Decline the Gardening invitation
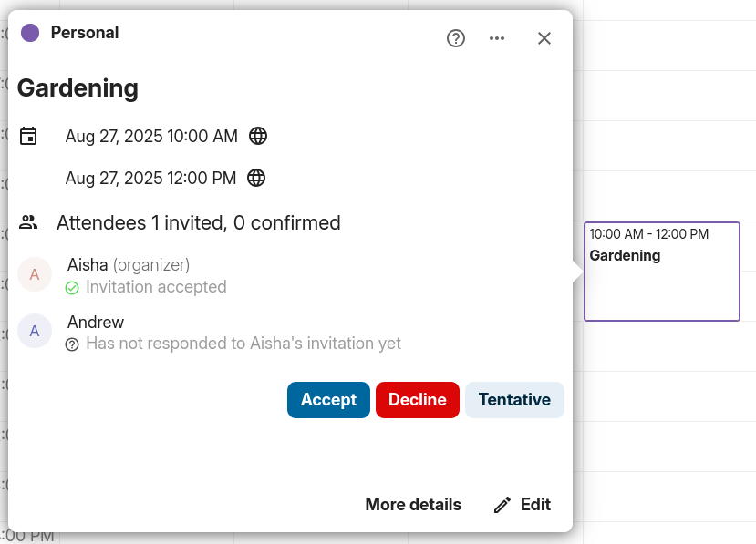Image resolution: width=756 pixels, height=544 pixels. pos(417,399)
